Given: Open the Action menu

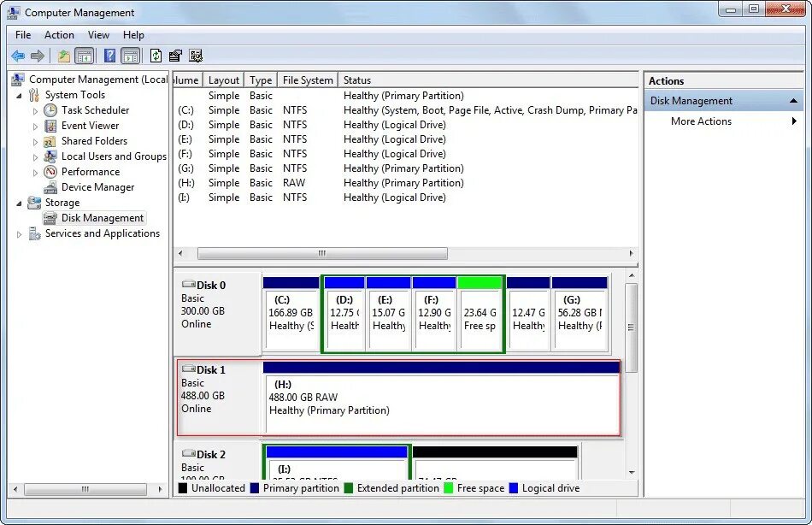Looking at the screenshot, I should (59, 35).
